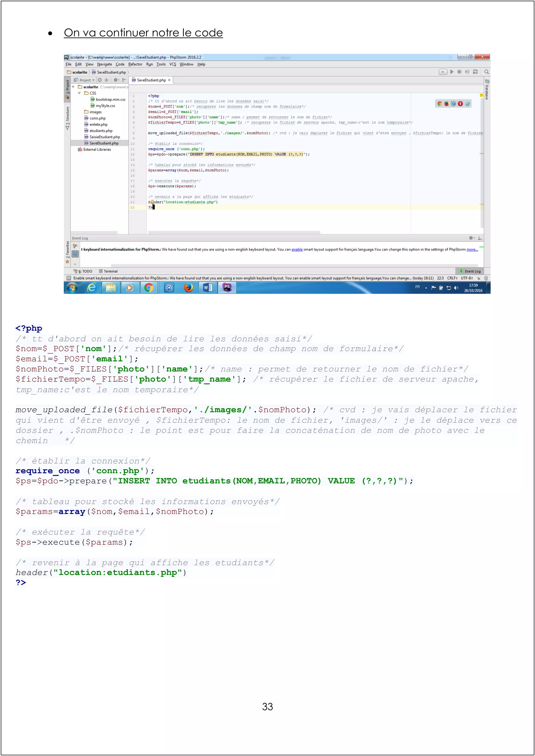The height and width of the screenshot is (756, 535).
Task: Click Event Log hide/download arrow icon
Action: click(x=480, y=238)
